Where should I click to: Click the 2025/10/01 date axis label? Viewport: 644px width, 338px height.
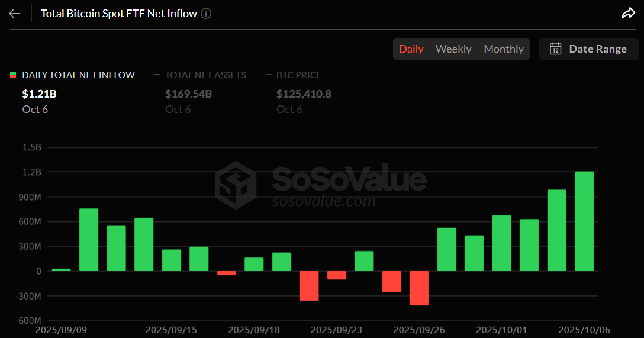(501, 329)
